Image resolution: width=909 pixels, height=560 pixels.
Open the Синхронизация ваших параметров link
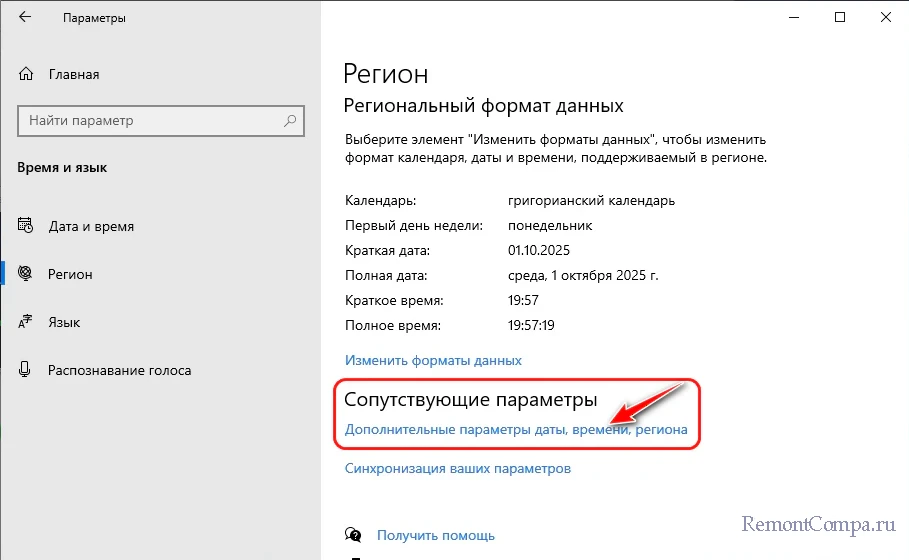click(457, 468)
